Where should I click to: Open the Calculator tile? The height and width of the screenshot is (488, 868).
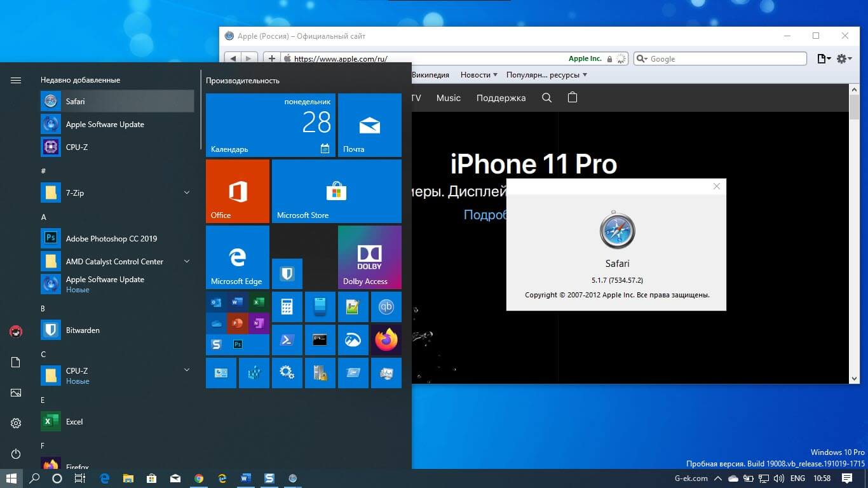pyautogui.click(x=287, y=307)
